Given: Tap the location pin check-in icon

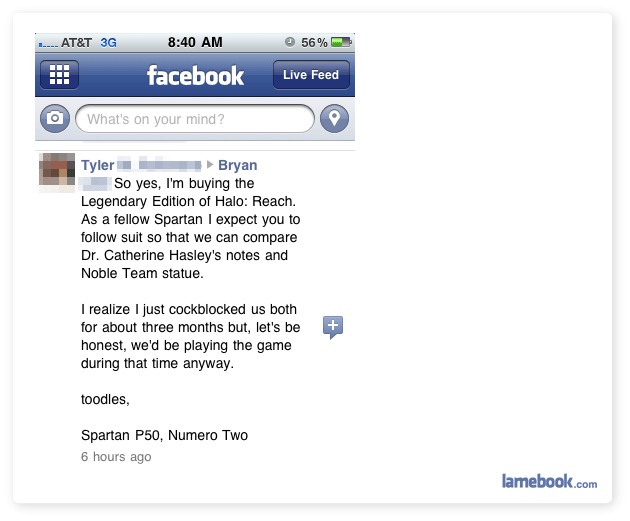Looking at the screenshot, I should [x=334, y=119].
